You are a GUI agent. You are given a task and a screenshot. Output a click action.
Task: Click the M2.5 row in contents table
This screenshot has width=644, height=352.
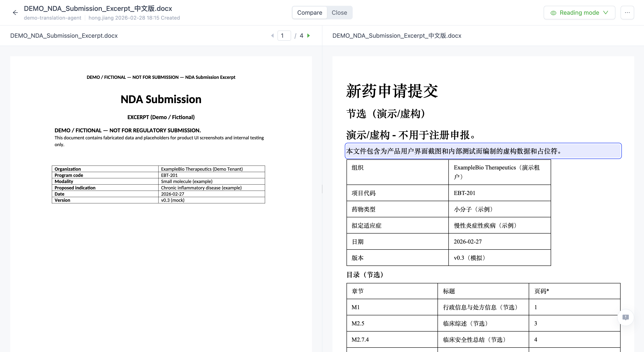point(358,323)
